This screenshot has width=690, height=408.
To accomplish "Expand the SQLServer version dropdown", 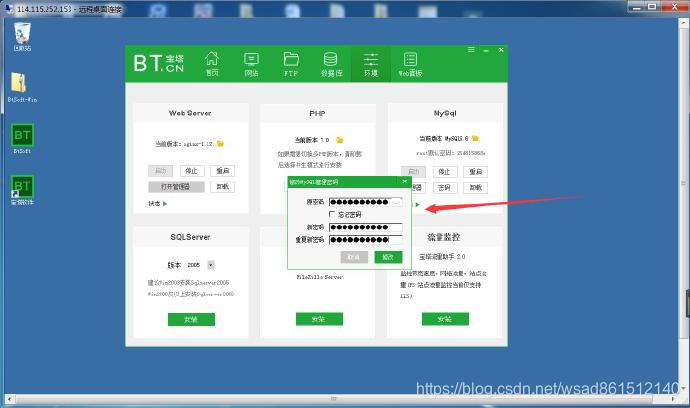I will [x=211, y=265].
